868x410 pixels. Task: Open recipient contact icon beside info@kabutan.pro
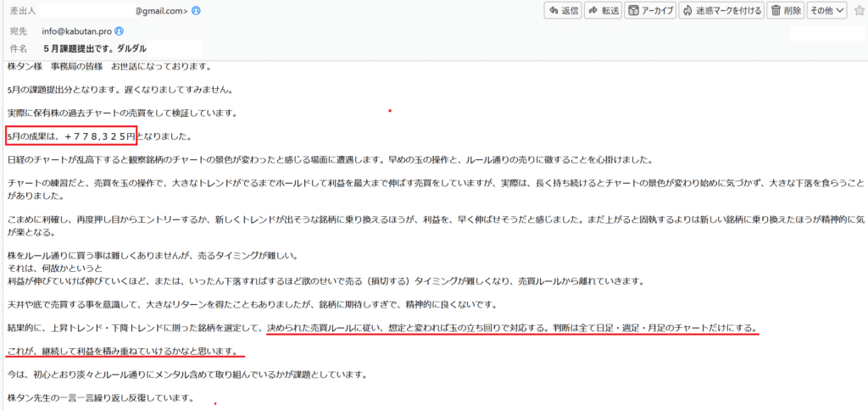[119, 31]
